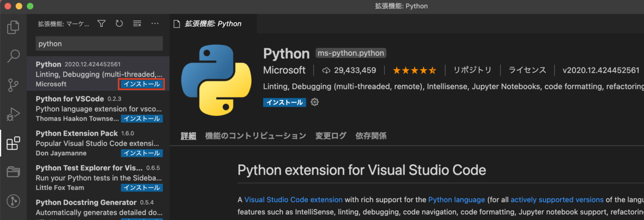Refresh the extensions marketplace list
Image resolution: width=644 pixels, height=220 pixels.
(x=119, y=24)
